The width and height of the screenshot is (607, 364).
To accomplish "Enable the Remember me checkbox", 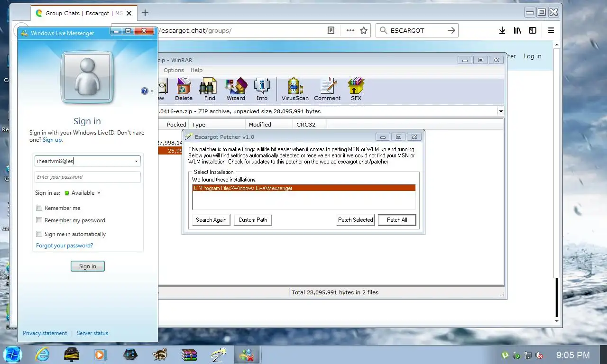I will (x=39, y=208).
